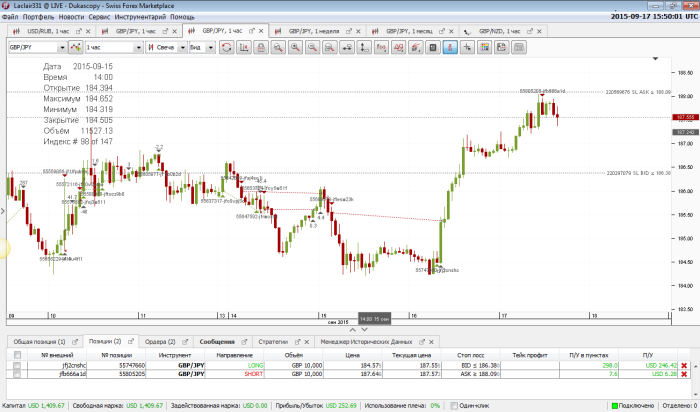Toggle the highlighted blue cursor info button

450,47
